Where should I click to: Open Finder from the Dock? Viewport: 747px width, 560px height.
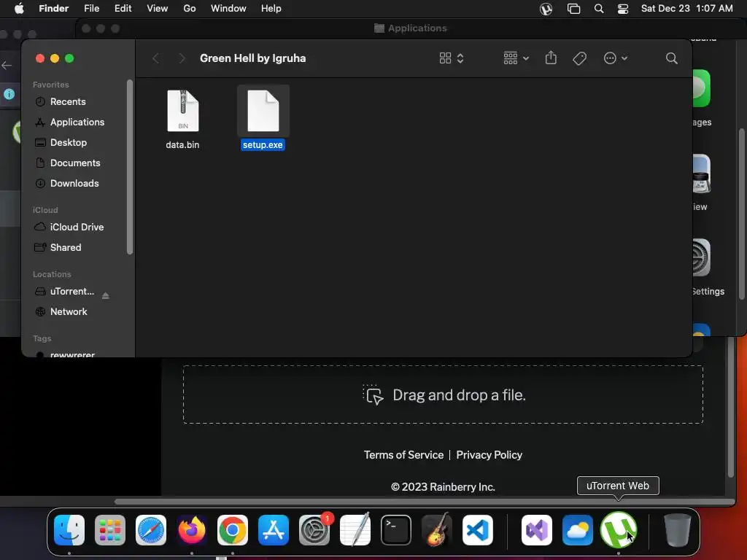(69, 530)
